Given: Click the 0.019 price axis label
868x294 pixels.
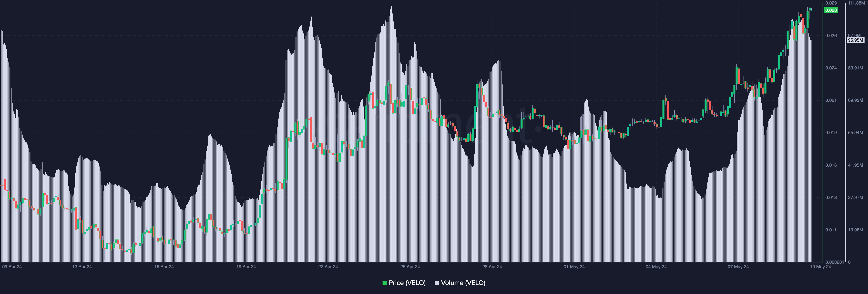Looking at the screenshot, I should (x=831, y=133).
